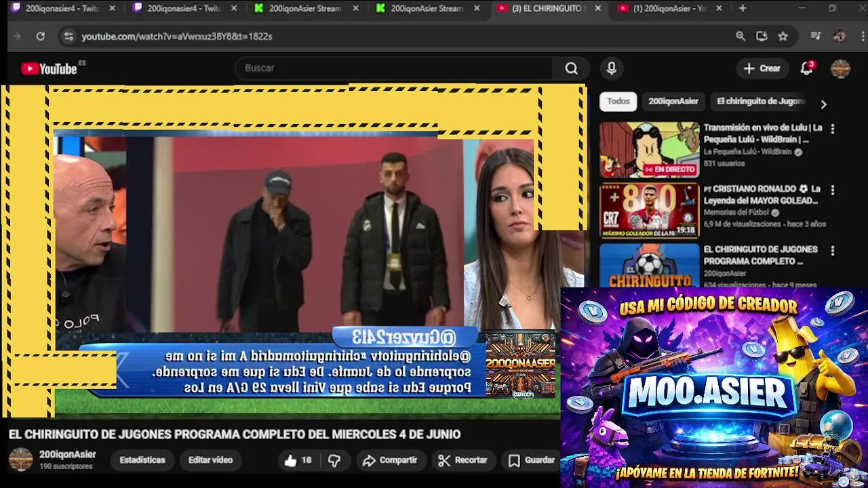Open Estadísticas for this video
The width and height of the screenshot is (868, 488).
click(x=142, y=460)
